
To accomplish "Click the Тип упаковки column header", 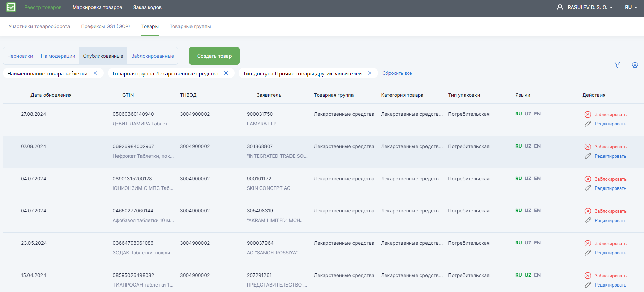I will pyautogui.click(x=464, y=95).
